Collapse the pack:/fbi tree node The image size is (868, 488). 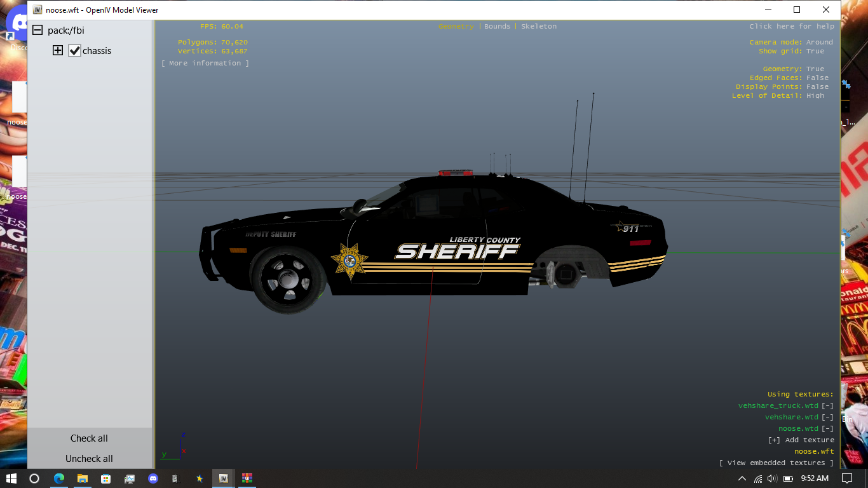click(37, 30)
